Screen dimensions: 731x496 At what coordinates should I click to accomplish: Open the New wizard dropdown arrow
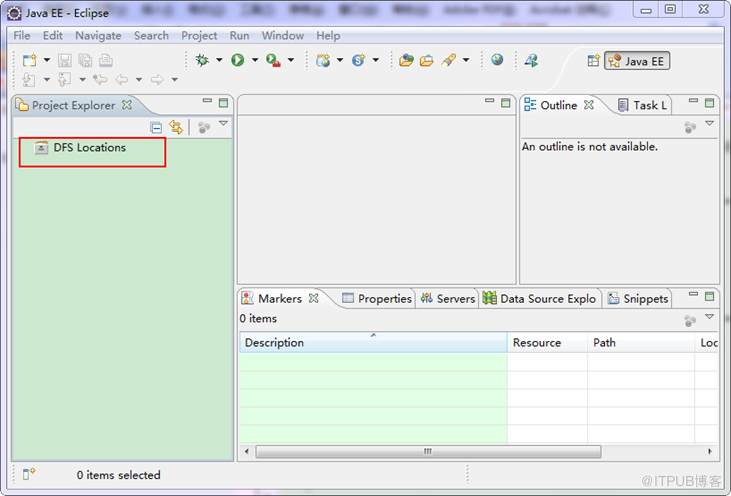click(x=47, y=60)
